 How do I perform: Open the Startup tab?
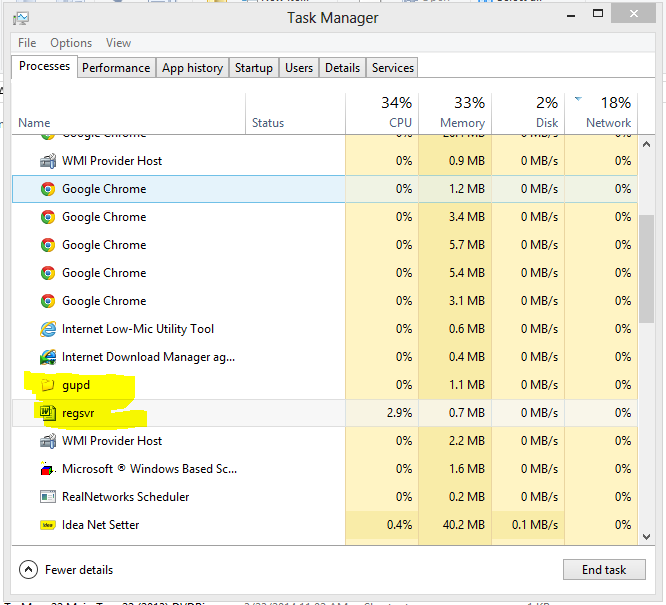click(254, 68)
